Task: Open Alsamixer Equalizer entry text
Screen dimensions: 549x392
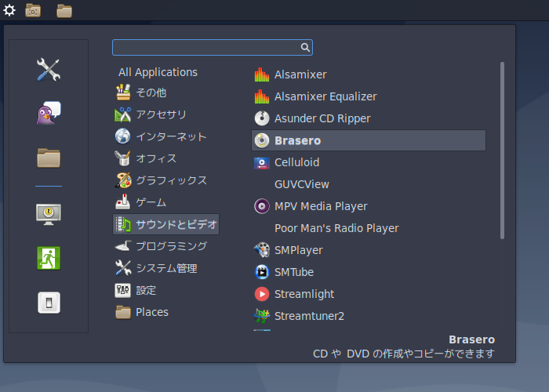Action: click(325, 96)
